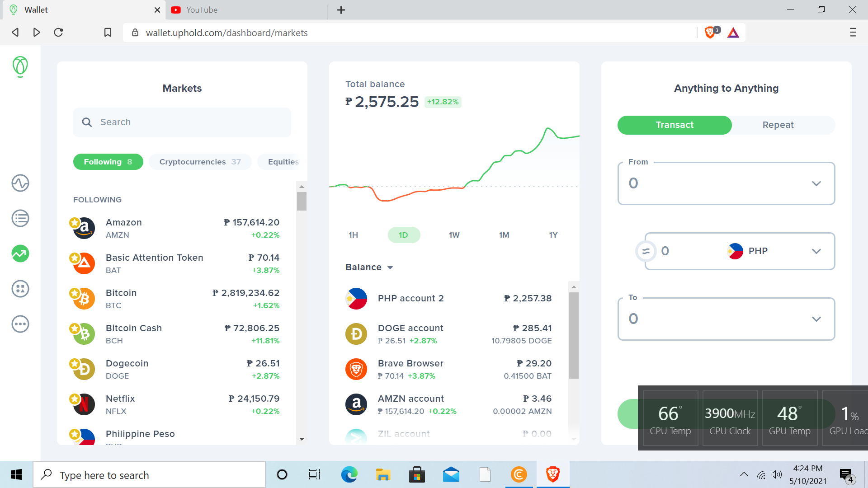
Task: Click the browser address bar URL
Action: [226, 33]
